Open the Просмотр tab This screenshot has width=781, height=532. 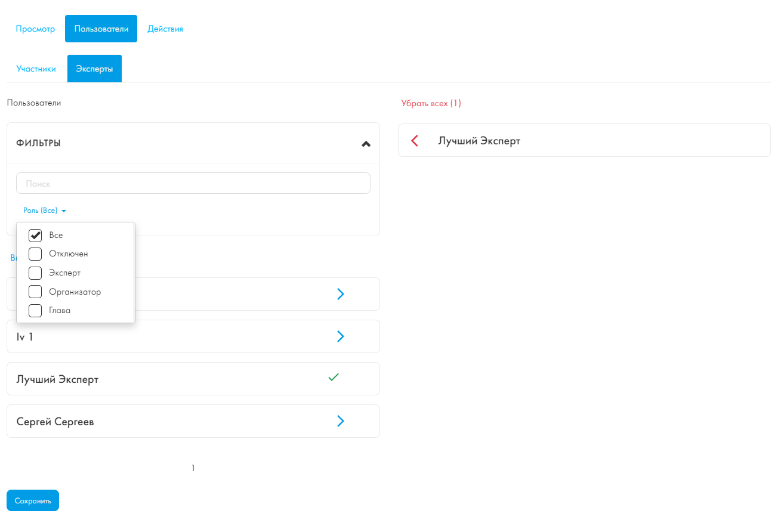coord(35,29)
